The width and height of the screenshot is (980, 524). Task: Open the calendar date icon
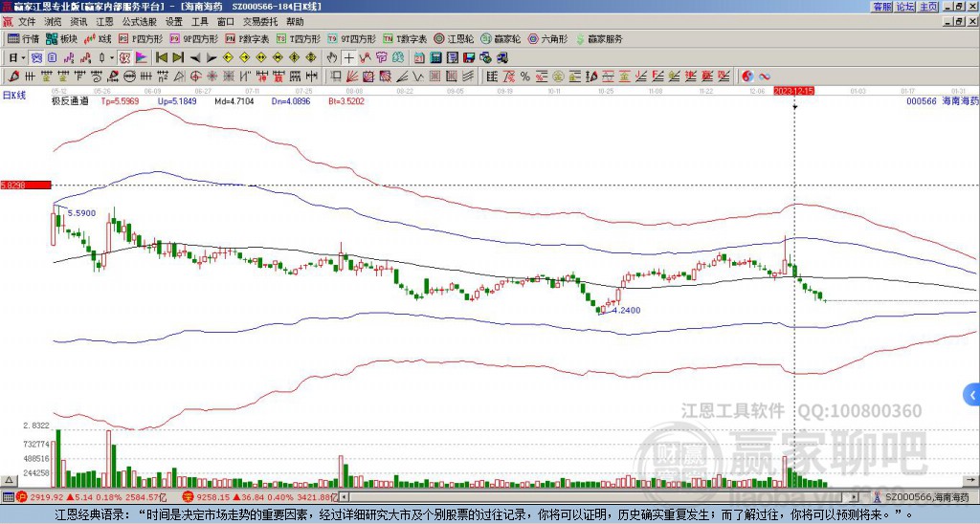tap(419, 57)
